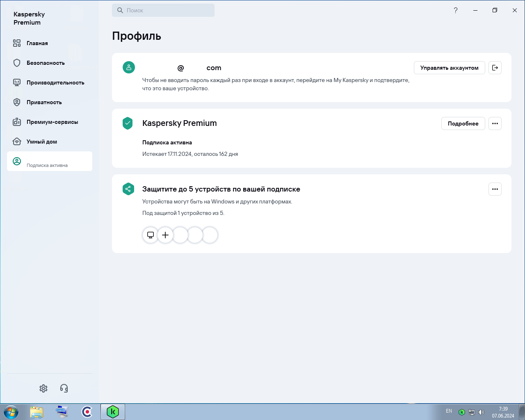Click Подробнее for Kaspersky Premium subscription

[463, 123]
